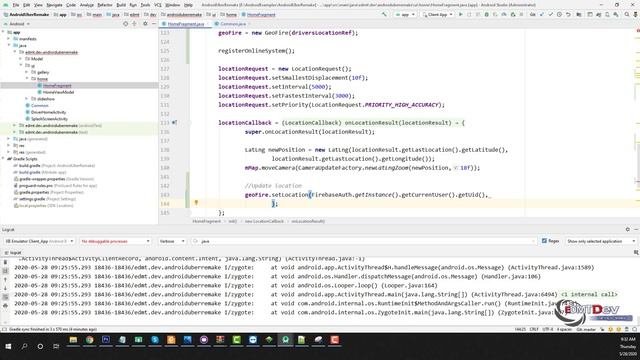Open the Refactor menu
The height and width of the screenshot is (360, 640).
104,5
